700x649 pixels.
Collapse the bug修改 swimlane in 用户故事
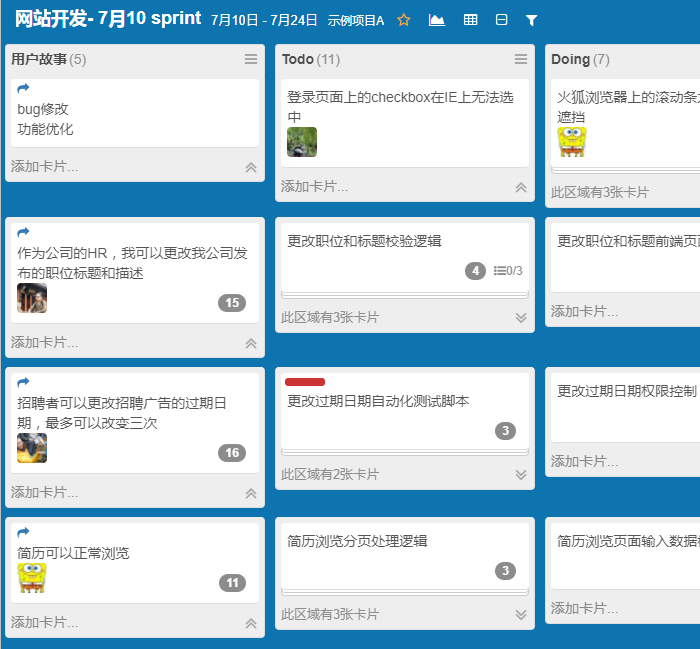pyautogui.click(x=251, y=167)
